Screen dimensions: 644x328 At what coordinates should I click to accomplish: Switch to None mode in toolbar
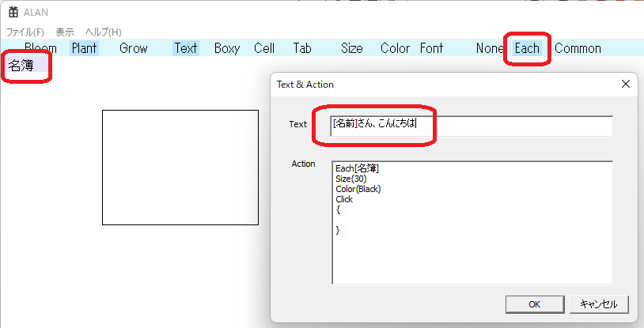click(490, 48)
